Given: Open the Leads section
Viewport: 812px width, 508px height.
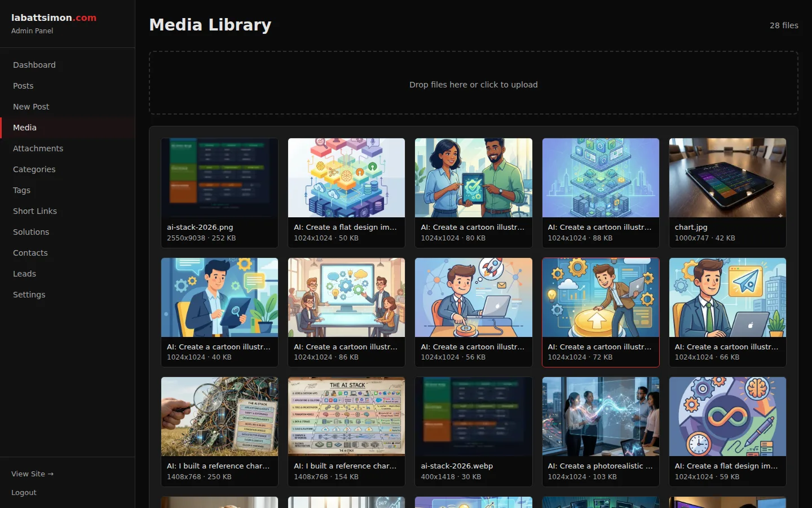Looking at the screenshot, I should 24,273.
